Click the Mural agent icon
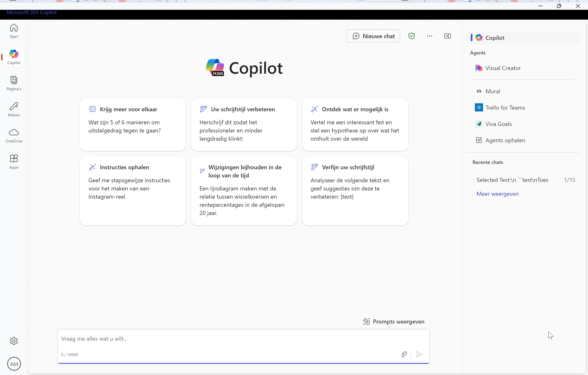Screen dimensions: 588x375 [479, 91]
